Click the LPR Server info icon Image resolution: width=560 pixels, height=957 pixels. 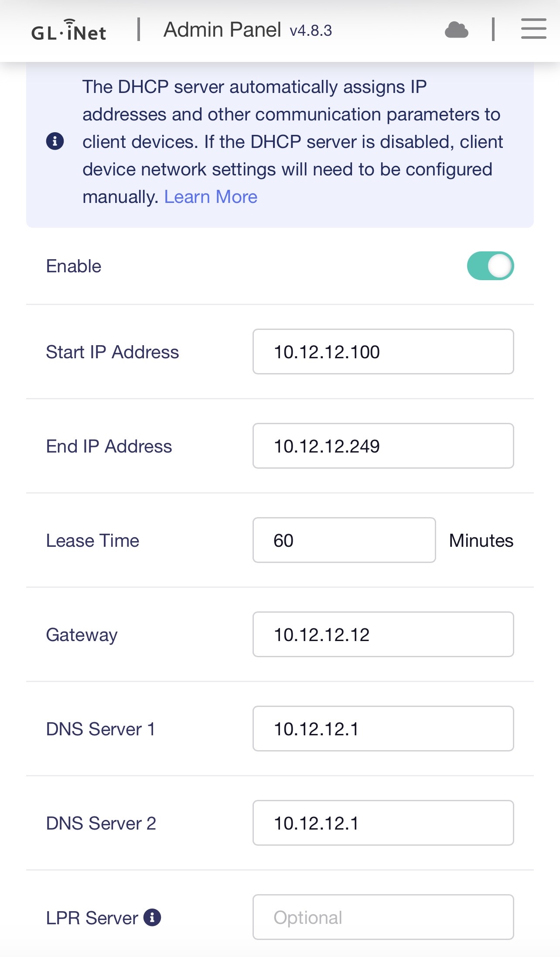click(152, 917)
